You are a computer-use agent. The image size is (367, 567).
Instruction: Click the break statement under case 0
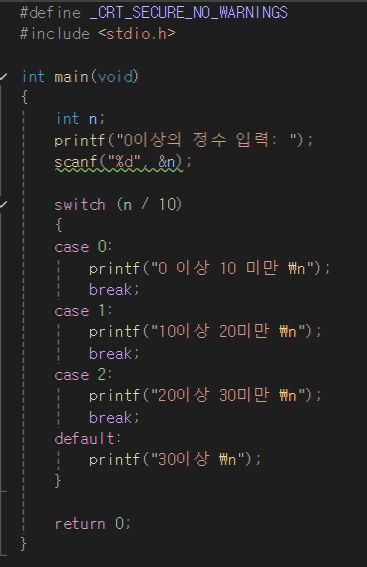114,289
